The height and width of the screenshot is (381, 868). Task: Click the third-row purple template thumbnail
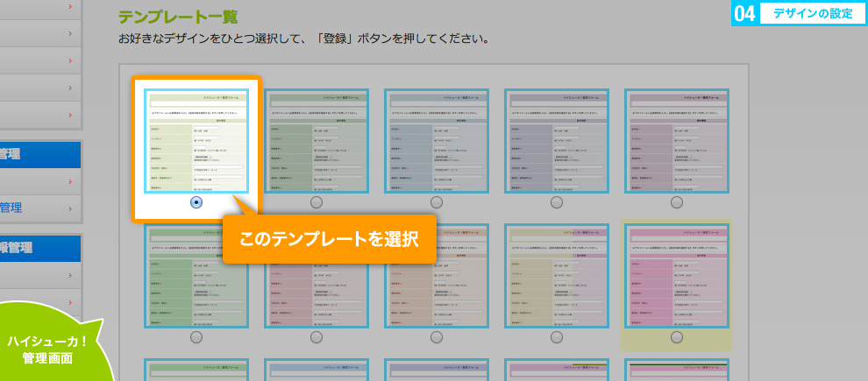pyautogui.click(x=437, y=370)
